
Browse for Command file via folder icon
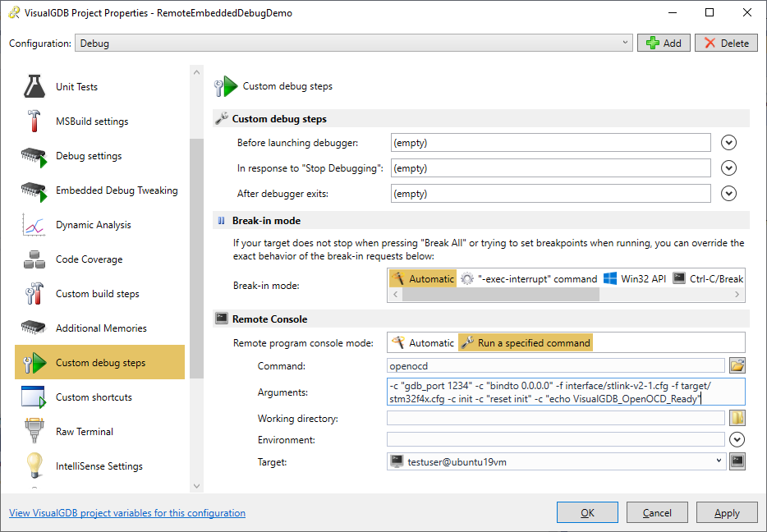pos(737,365)
